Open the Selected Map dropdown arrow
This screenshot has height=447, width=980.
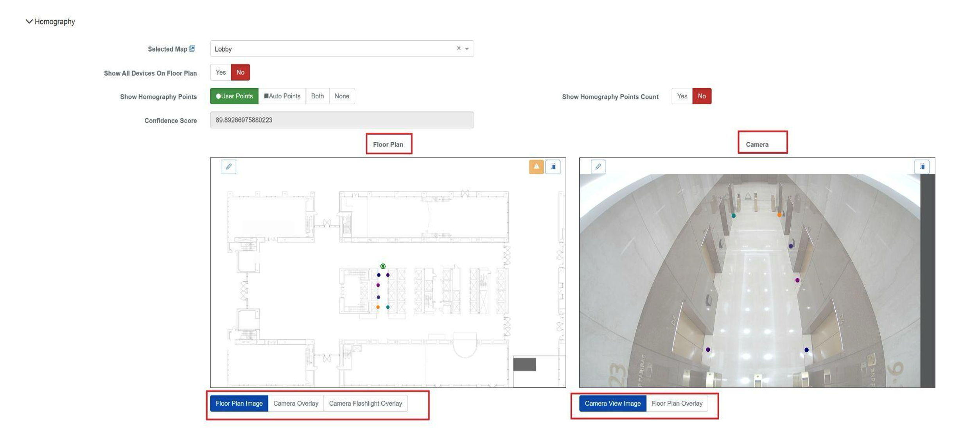point(467,49)
